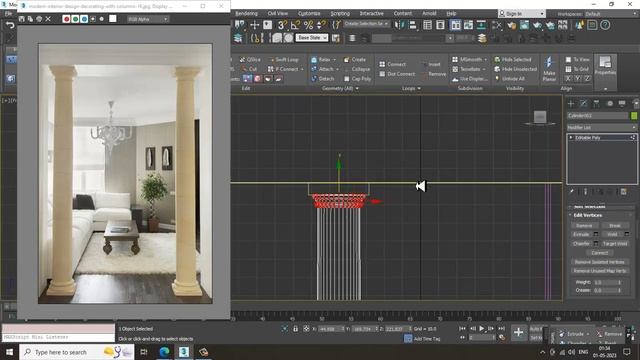
Task: Expand the Editable Poly stack entry
Action: [x=571, y=138]
